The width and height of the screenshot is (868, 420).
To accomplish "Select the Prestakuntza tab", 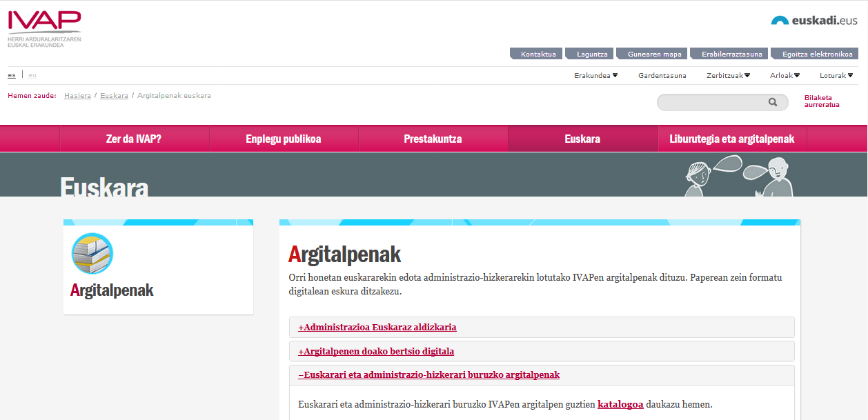I will (x=433, y=139).
